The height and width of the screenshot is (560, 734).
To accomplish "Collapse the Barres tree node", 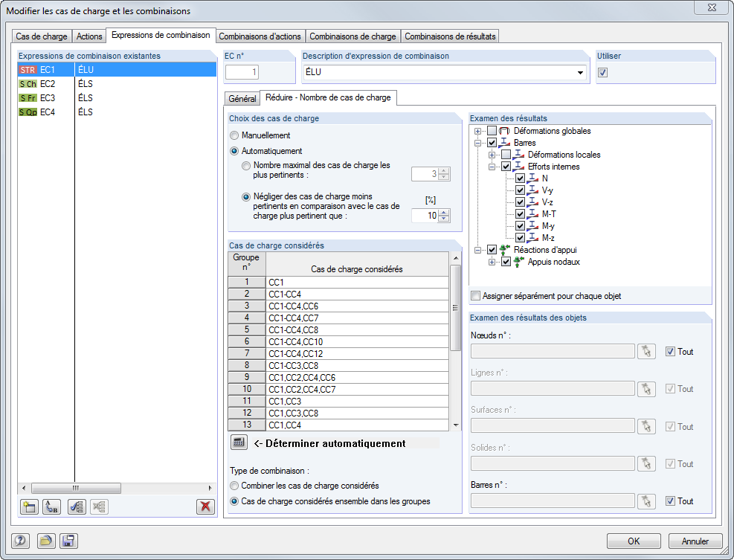I will point(477,143).
